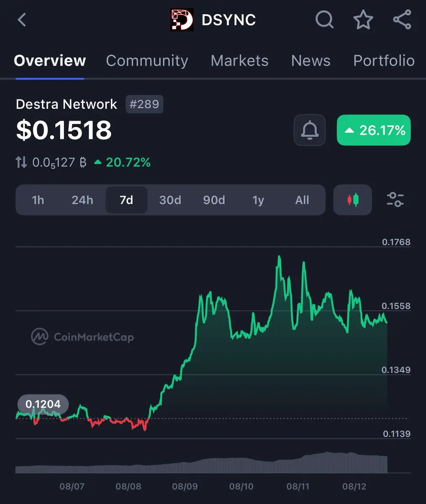This screenshot has height=504, width=426.
Task: Tap the 0.1558 price axis label
Action: click(396, 306)
